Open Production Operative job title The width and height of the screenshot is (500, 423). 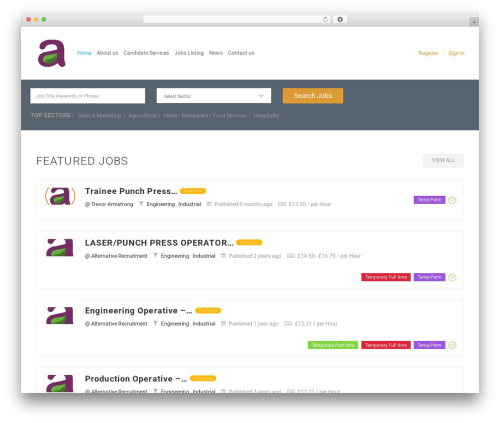pyautogui.click(x=136, y=379)
